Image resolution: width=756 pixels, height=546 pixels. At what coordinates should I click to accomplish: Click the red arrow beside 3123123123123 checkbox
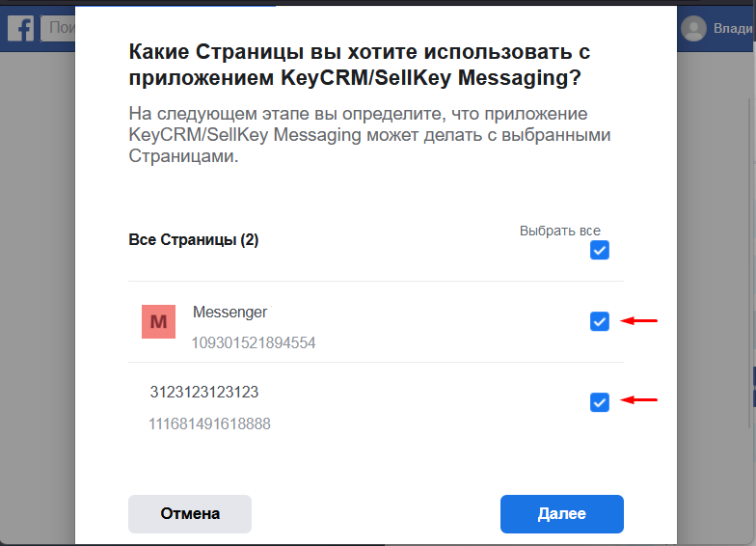638,399
